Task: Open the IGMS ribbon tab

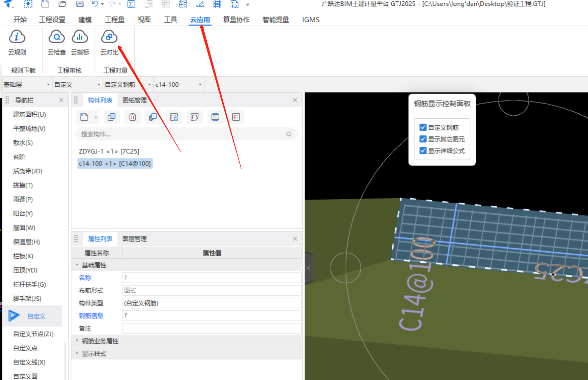Action: pos(311,20)
